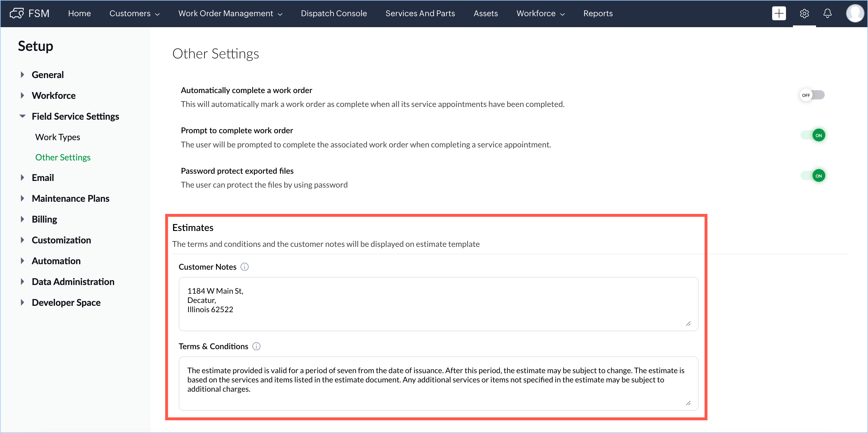The image size is (868, 433).
Task: Enable automatically complete a work order
Action: click(812, 95)
